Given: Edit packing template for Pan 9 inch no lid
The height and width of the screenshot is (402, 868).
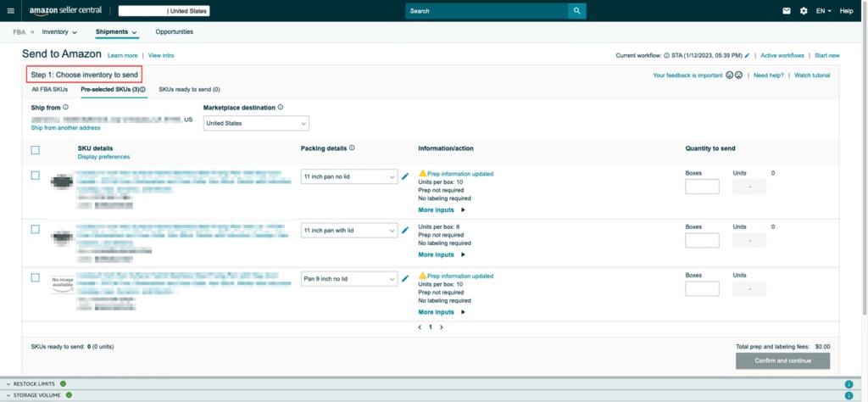Looking at the screenshot, I should [x=405, y=278].
